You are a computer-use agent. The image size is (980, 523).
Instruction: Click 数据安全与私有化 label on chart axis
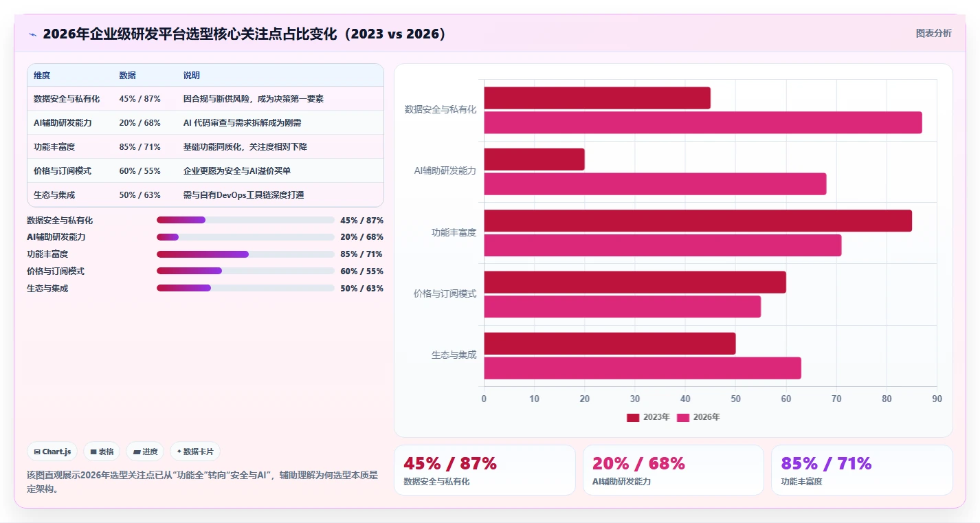[441, 109]
